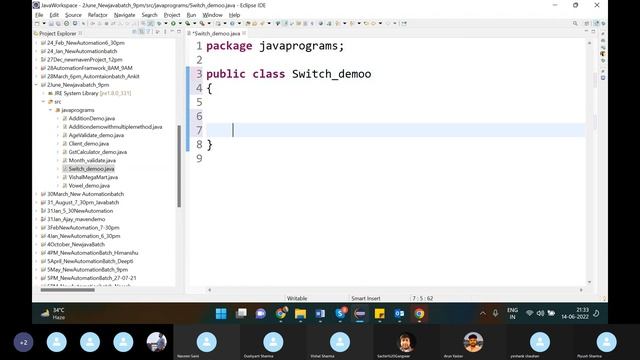Select the Switch_demoo.java editor tab
The height and width of the screenshot is (360, 640).
pyautogui.click(x=216, y=33)
